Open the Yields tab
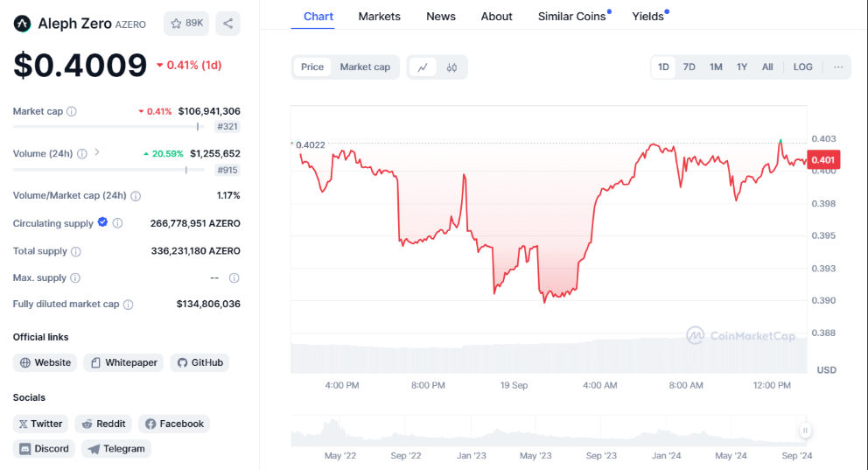Viewport: 868px width, 470px height. tap(647, 17)
